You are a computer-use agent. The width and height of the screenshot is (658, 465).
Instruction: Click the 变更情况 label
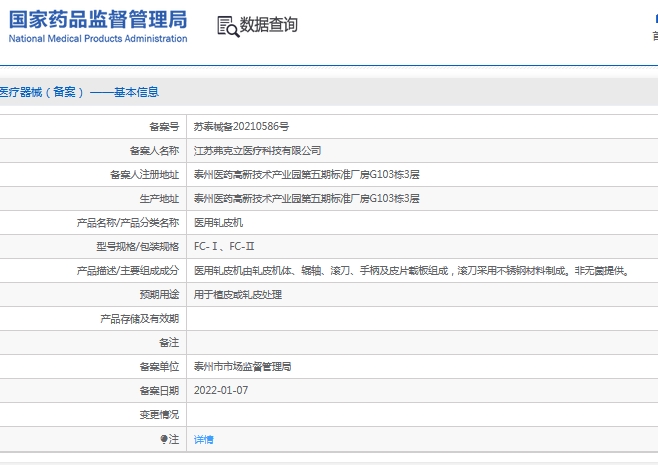click(159, 415)
